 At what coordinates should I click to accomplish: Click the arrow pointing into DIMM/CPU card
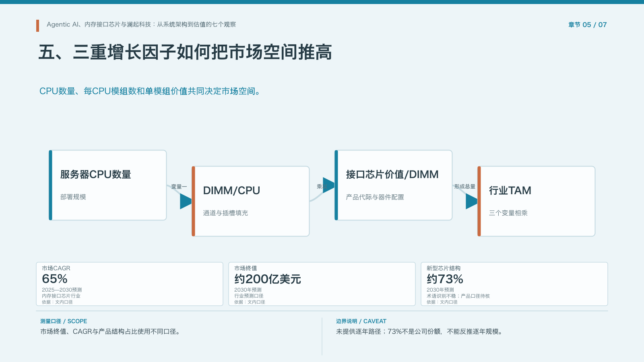pos(185,201)
